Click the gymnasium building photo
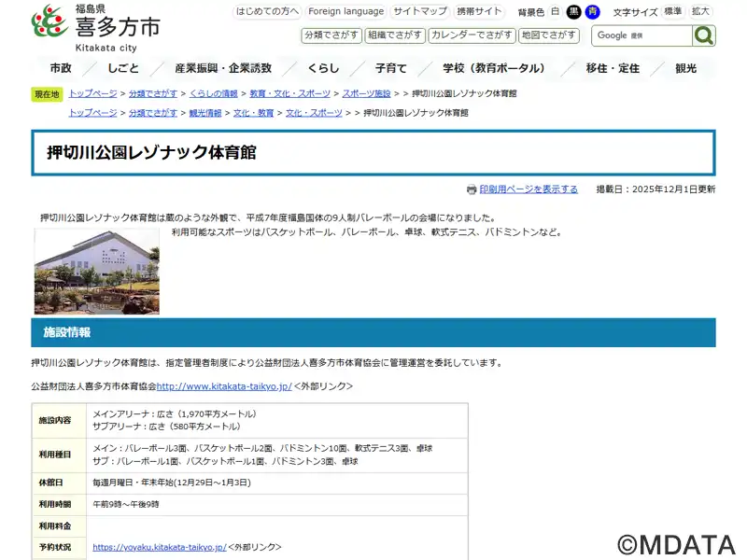The image size is (747, 560). [x=97, y=272]
